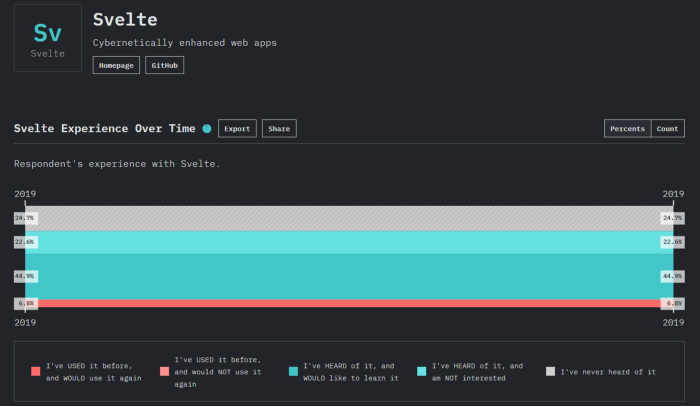Image resolution: width=700 pixels, height=406 pixels.
Task: Switch chart view to Percents
Action: pos(627,129)
